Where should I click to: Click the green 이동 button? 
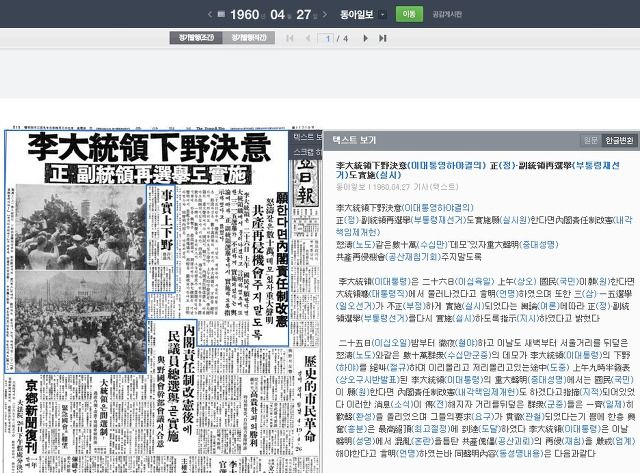click(x=409, y=14)
